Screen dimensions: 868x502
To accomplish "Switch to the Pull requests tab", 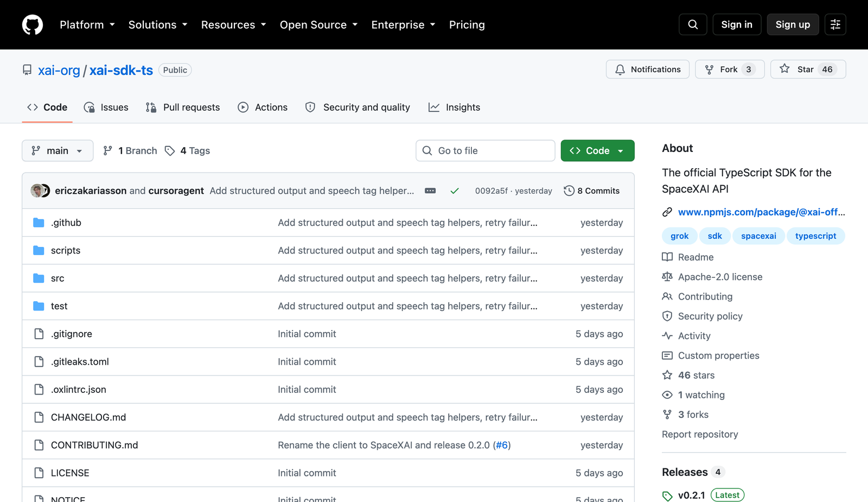I will (183, 107).
